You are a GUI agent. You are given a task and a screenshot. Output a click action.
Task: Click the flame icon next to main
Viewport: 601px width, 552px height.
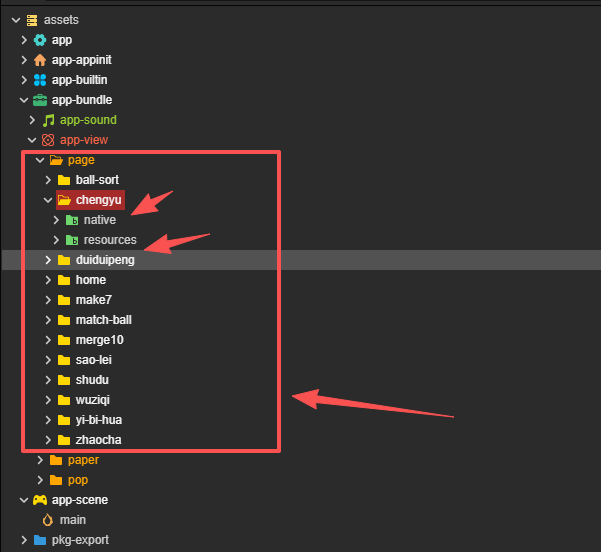click(48, 520)
